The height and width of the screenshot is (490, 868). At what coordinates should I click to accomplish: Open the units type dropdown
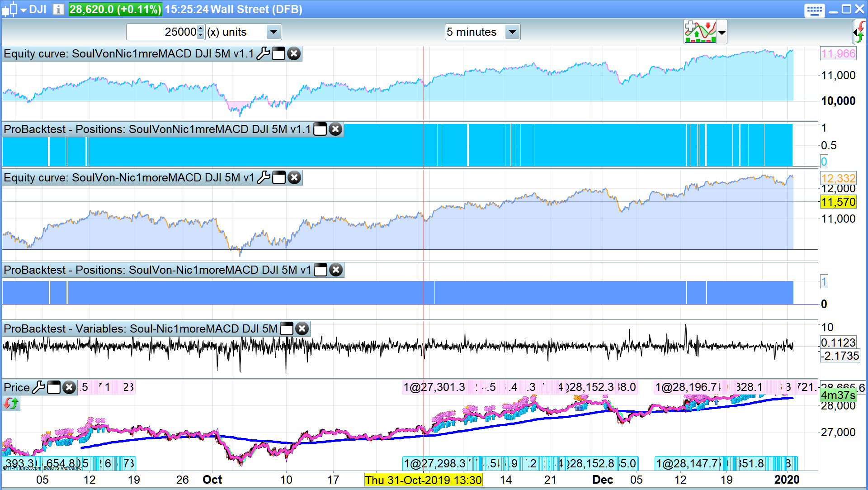tap(273, 32)
